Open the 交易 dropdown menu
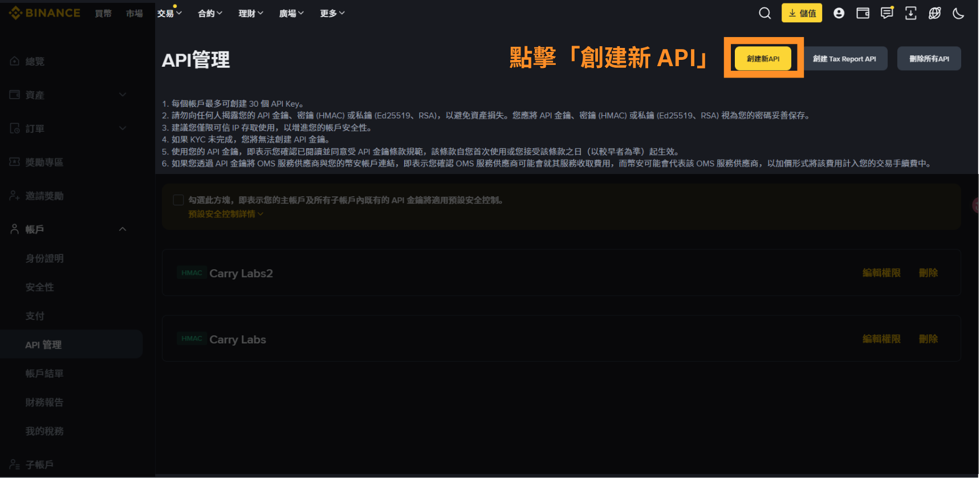Viewport: 980px width, 478px height. [170, 13]
